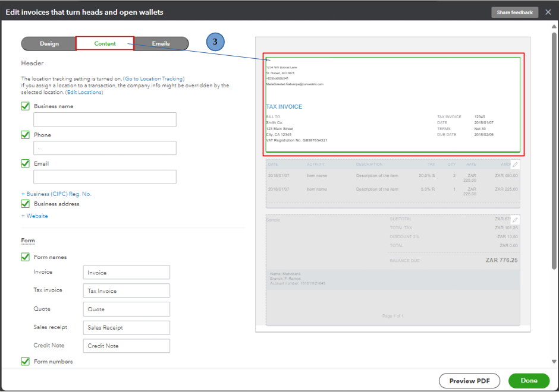Click the Business name input field
The height and width of the screenshot is (392, 559).
click(105, 119)
